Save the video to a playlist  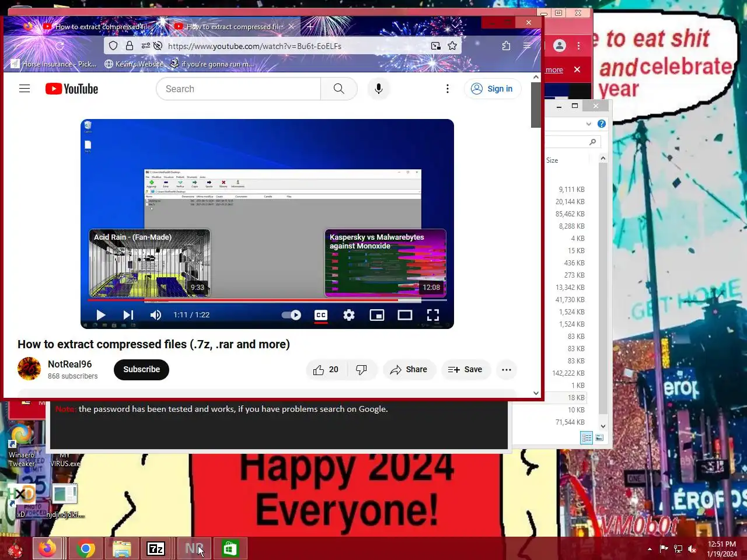coord(465,370)
